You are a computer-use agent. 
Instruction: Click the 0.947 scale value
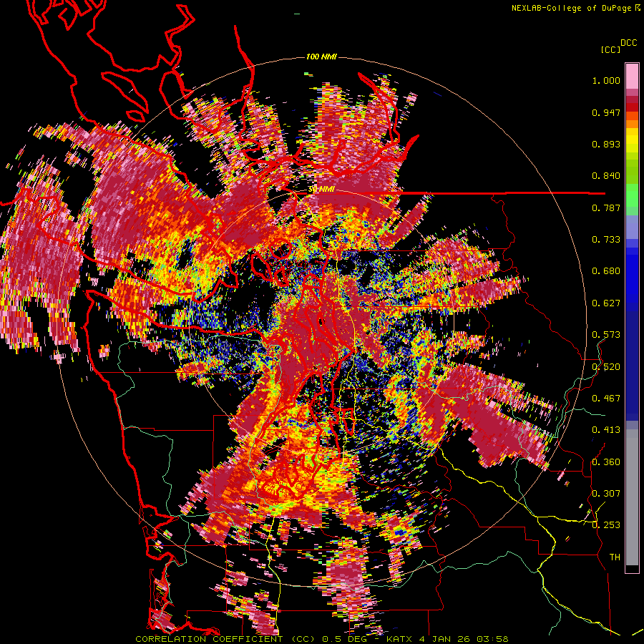coord(606,112)
